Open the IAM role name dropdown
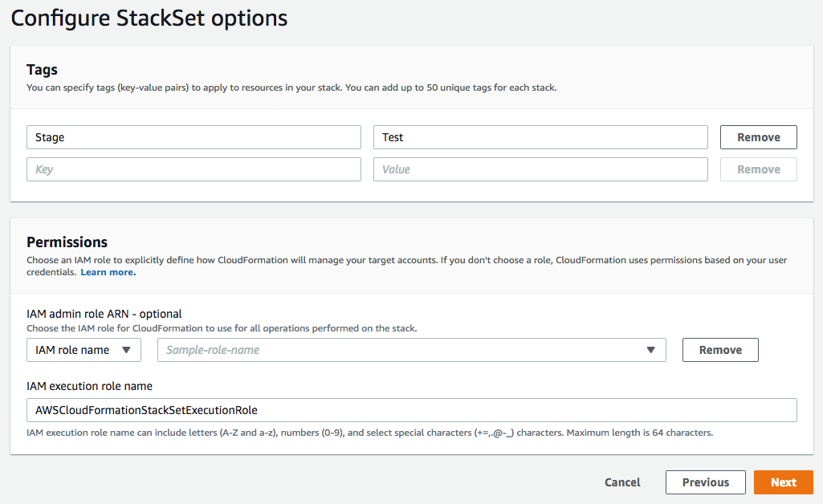Screen dimensions: 823x504 click(x=84, y=350)
